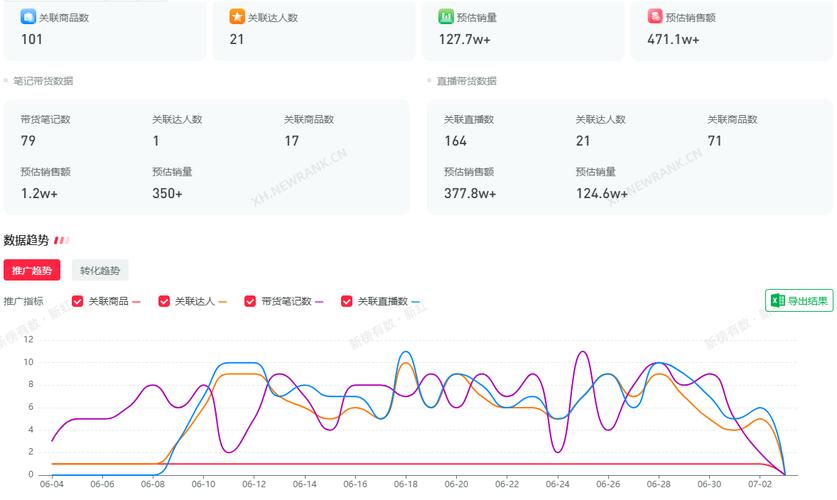Click the blue line peak at 06-18
Image resolution: width=837 pixels, height=500 pixels.
(405, 352)
